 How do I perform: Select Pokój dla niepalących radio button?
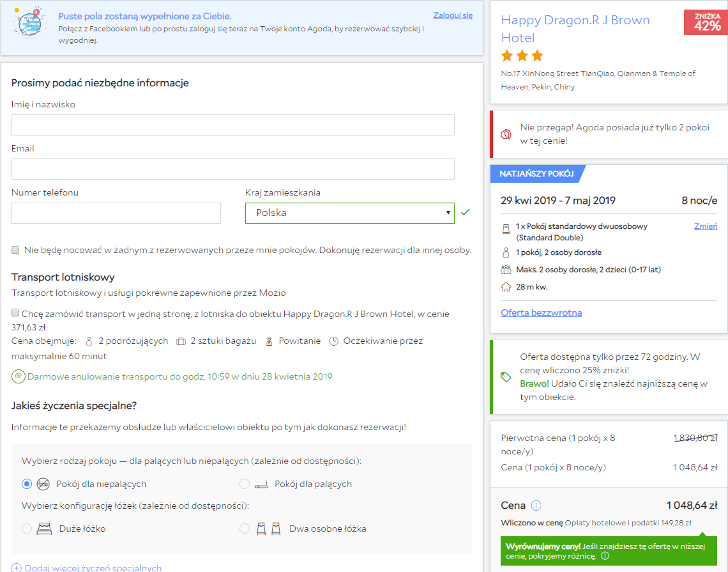tap(27, 484)
